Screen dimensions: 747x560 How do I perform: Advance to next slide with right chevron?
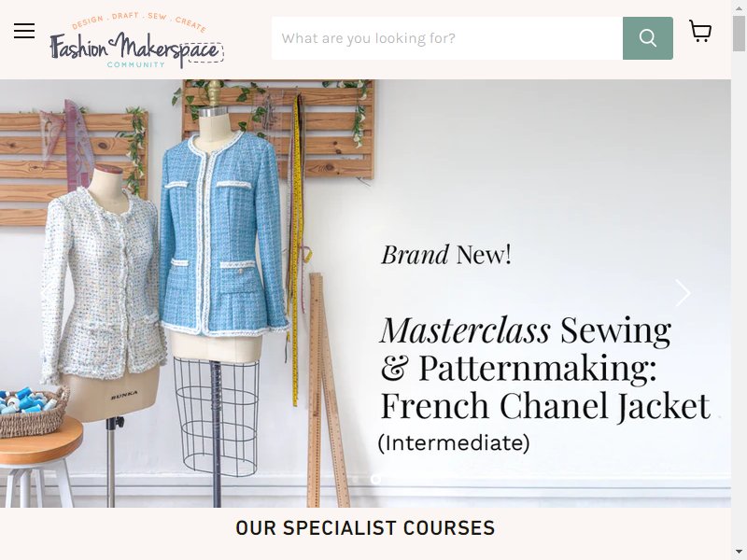click(x=683, y=293)
